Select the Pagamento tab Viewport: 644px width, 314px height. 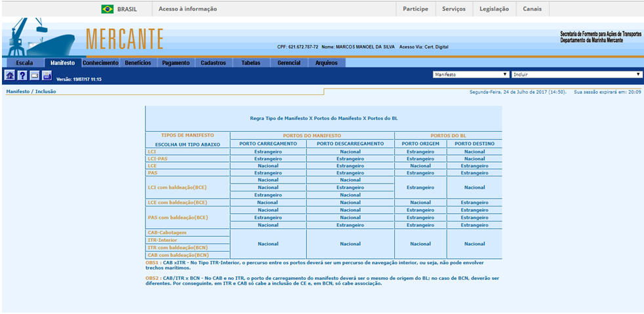click(176, 63)
